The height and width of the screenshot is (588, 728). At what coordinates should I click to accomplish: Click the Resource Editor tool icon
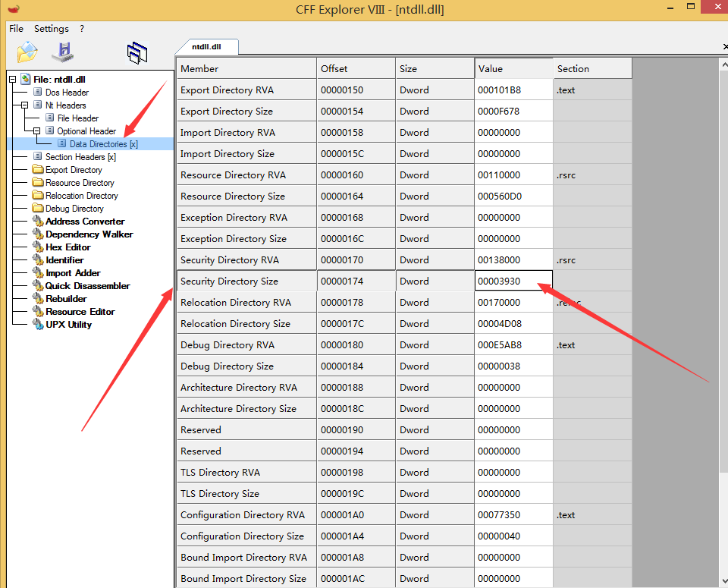tap(38, 312)
